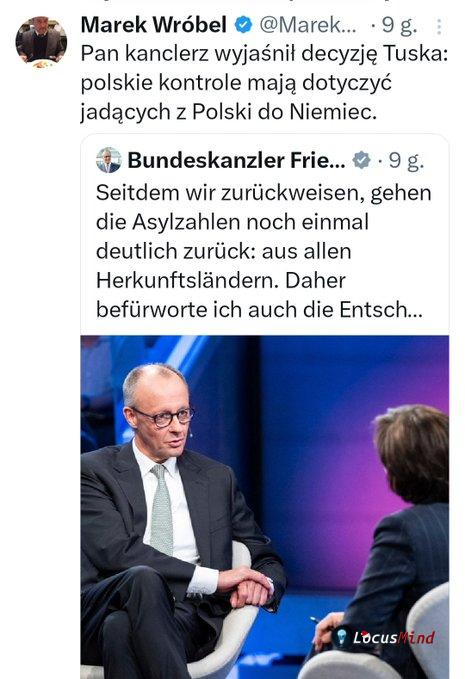Click the blue verified badge beside Marek Wróbel
Screen dimensions: 465x679
click(x=243, y=25)
